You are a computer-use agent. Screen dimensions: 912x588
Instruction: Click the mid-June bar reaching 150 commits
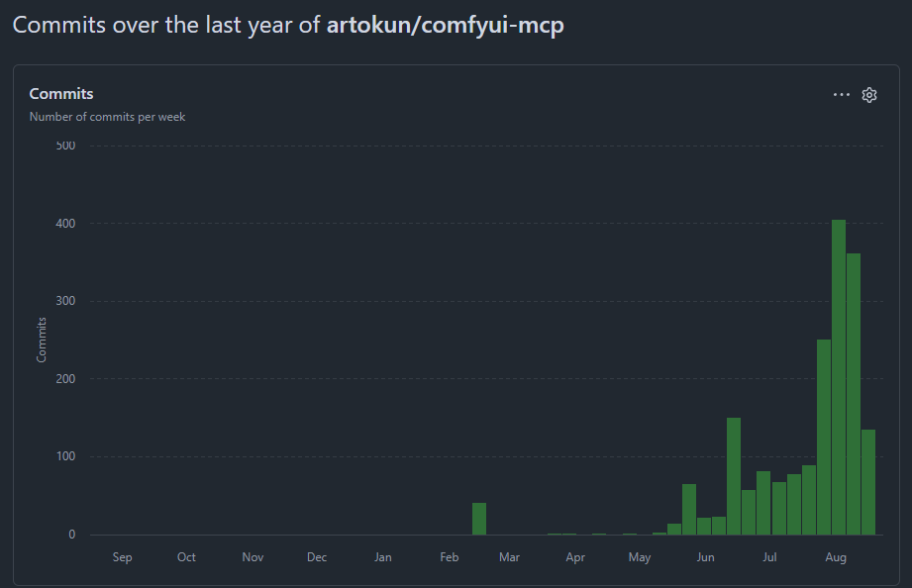[x=734, y=476]
